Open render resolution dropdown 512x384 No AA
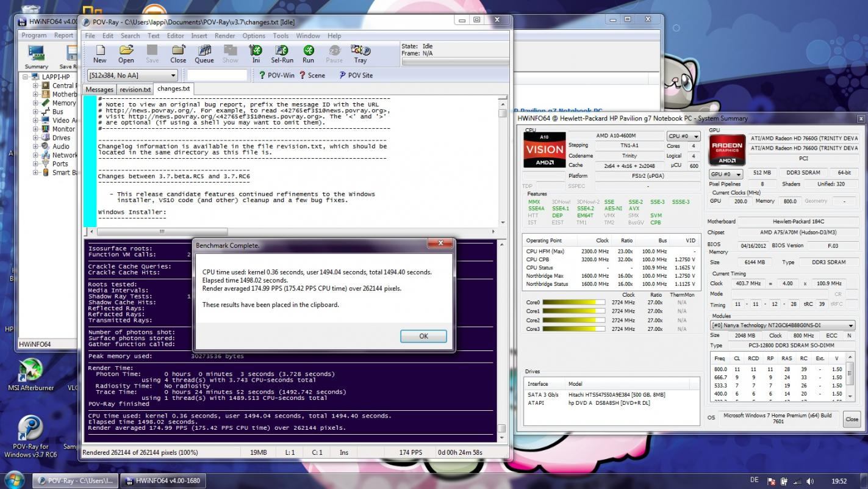This screenshot has width=868, height=489. pos(132,75)
